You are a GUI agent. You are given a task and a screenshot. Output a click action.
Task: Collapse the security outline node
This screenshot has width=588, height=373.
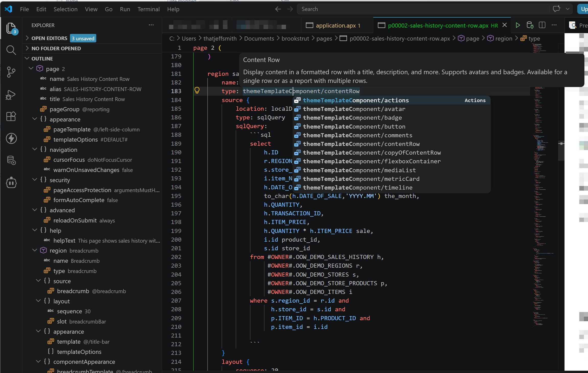tap(34, 180)
